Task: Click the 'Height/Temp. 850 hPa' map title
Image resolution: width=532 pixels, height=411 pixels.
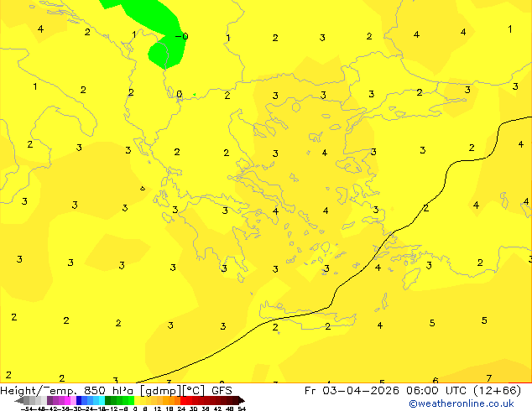Action: [67, 391]
